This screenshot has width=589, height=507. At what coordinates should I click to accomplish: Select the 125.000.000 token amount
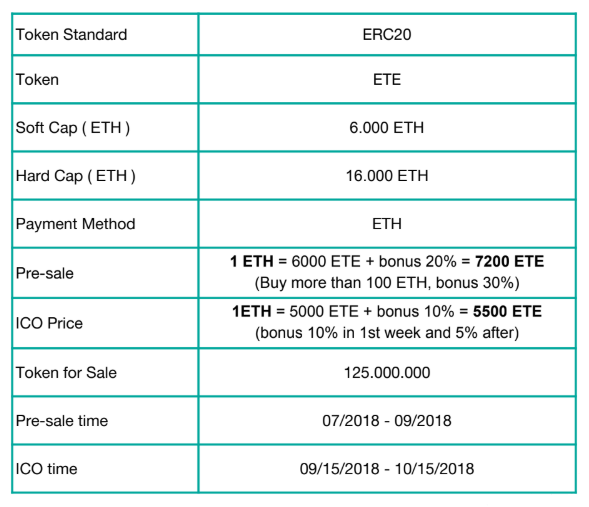387,373
